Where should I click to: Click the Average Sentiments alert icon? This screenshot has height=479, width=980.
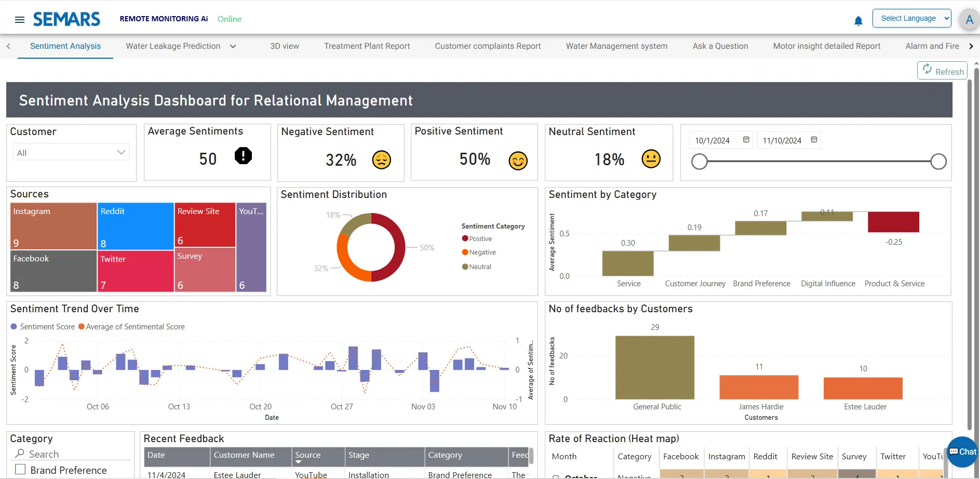coord(243,156)
